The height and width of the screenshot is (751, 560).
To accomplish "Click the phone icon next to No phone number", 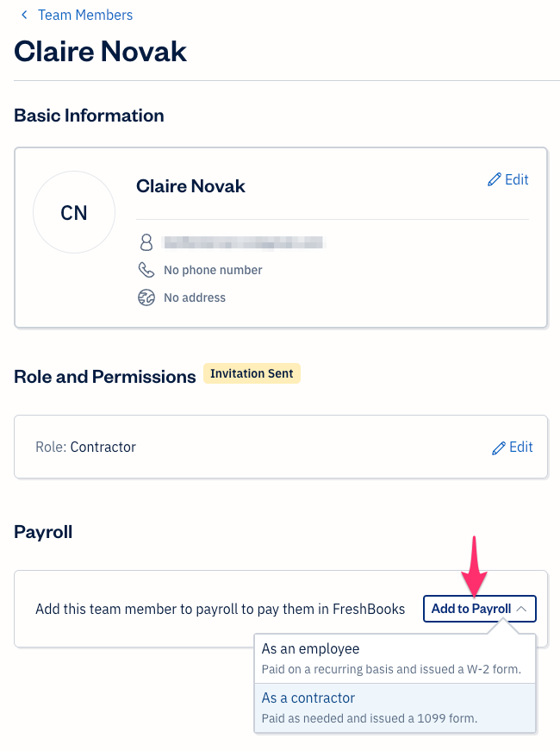I will [146, 270].
